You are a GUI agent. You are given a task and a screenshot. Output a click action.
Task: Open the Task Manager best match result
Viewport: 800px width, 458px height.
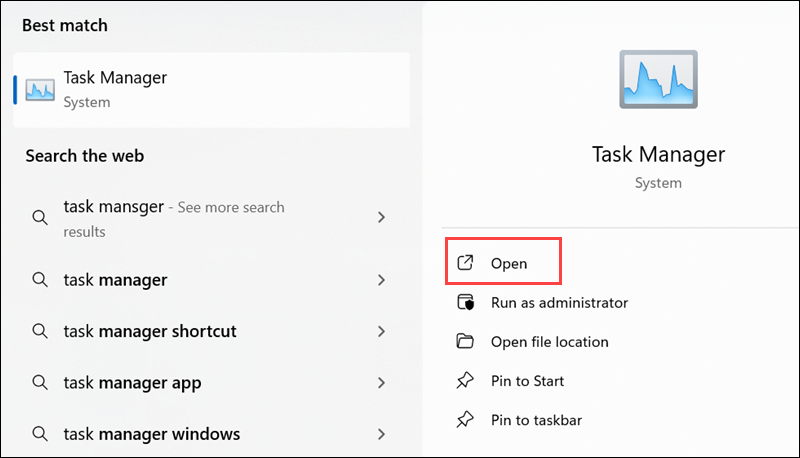tap(212, 90)
